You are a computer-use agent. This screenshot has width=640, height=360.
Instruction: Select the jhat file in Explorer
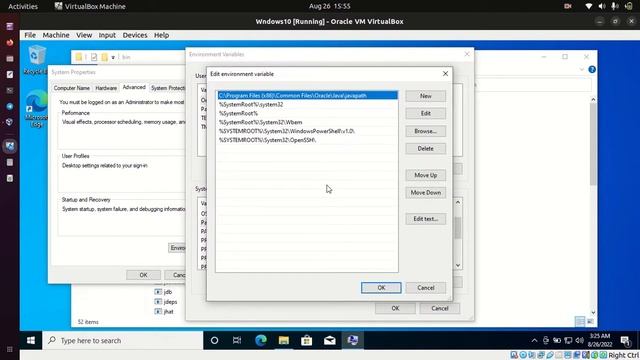[x=164, y=312]
